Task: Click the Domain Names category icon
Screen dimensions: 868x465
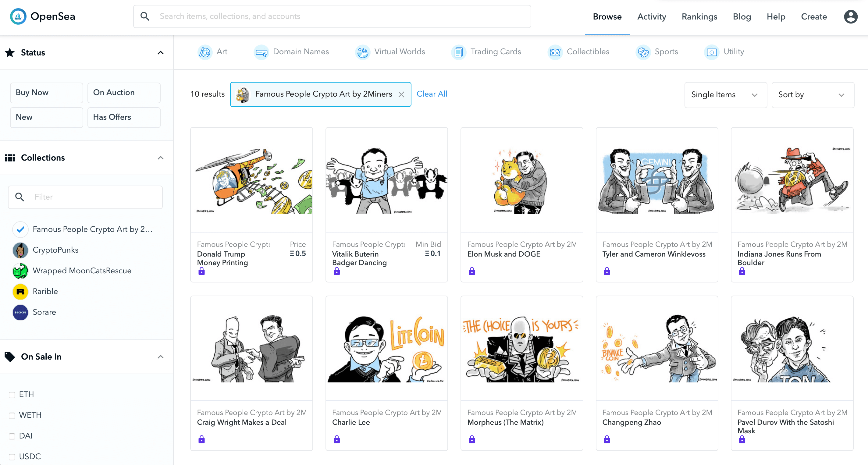Action: [261, 51]
